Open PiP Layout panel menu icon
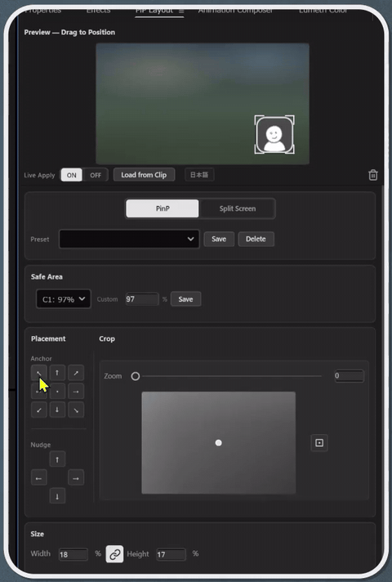This screenshot has height=582, width=392. click(x=181, y=11)
